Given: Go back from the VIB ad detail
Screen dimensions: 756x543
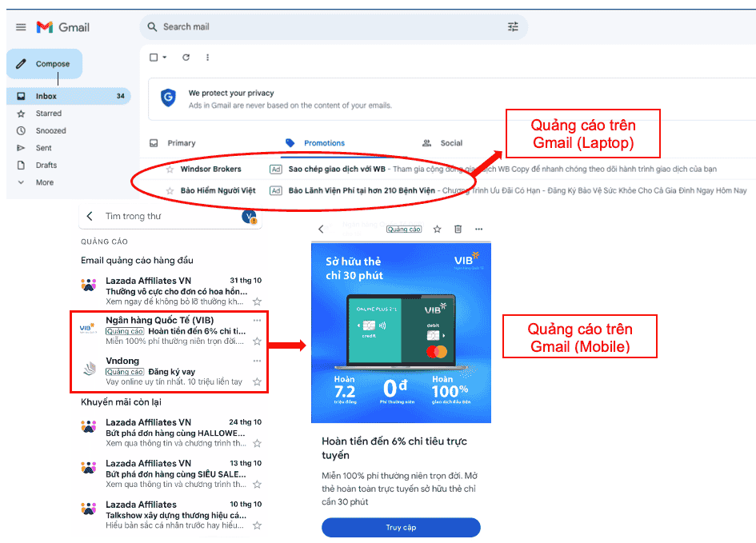Looking at the screenshot, I should 321,230.
